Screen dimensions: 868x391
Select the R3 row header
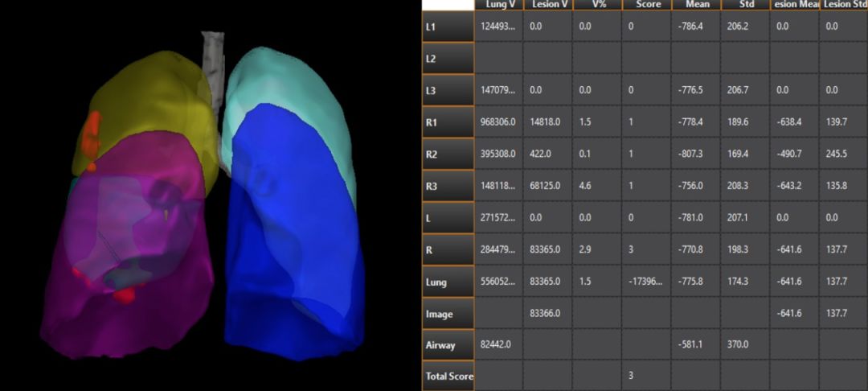[x=448, y=186]
